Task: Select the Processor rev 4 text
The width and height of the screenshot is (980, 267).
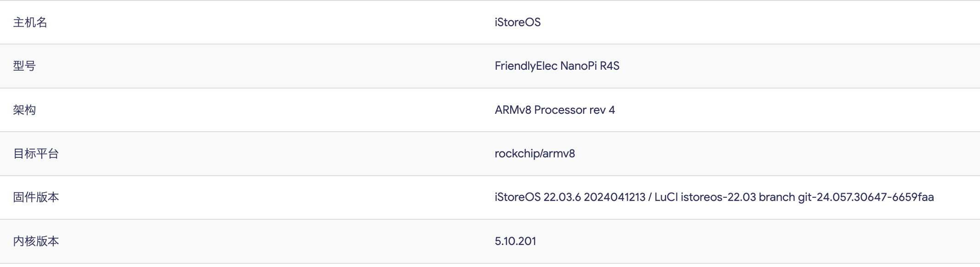Action: coord(574,110)
